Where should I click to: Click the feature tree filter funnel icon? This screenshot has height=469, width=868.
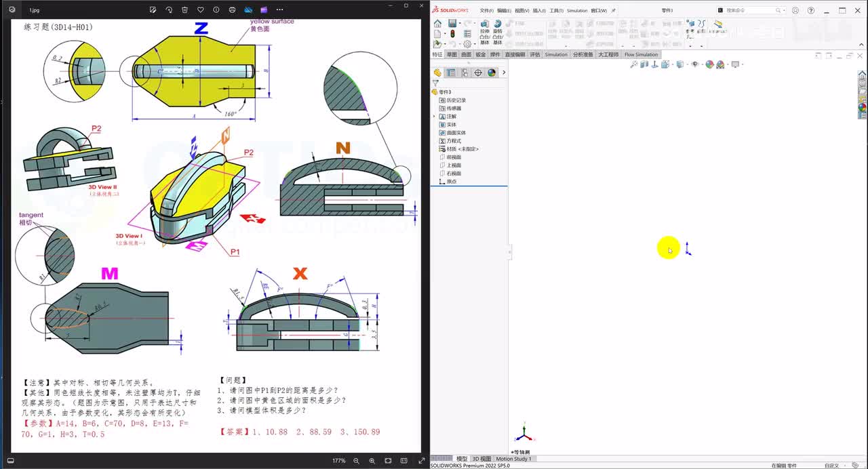(435, 83)
